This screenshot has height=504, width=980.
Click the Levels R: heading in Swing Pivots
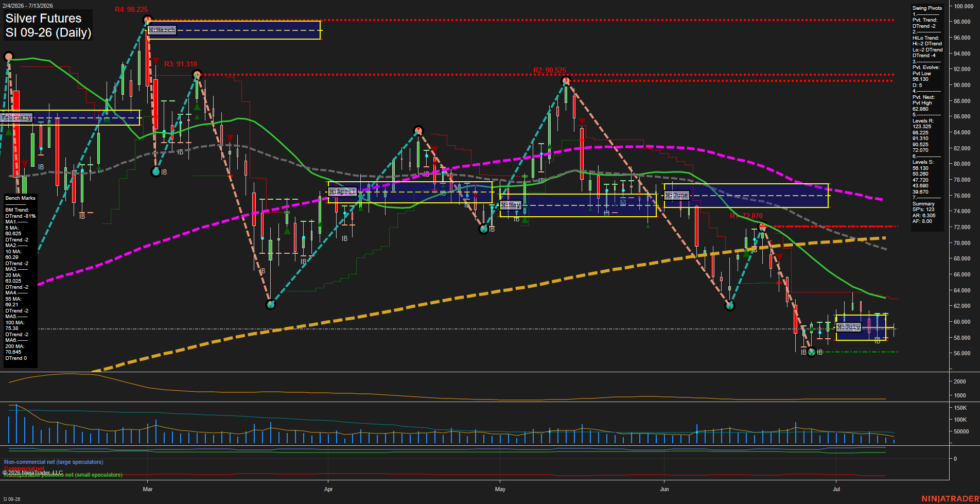click(x=923, y=121)
